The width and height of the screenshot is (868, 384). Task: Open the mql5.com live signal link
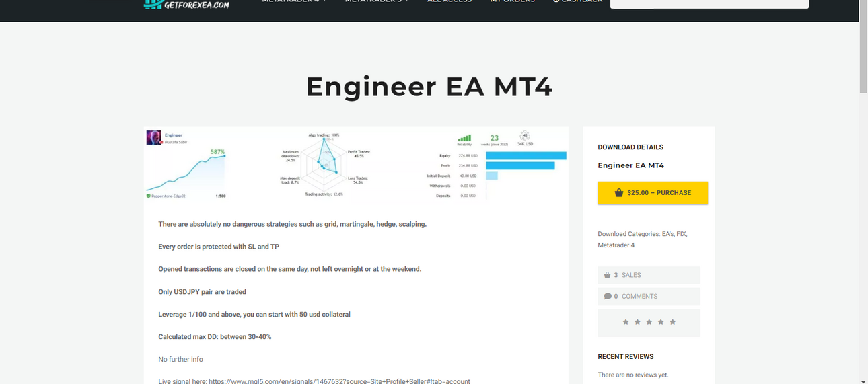coord(339,381)
